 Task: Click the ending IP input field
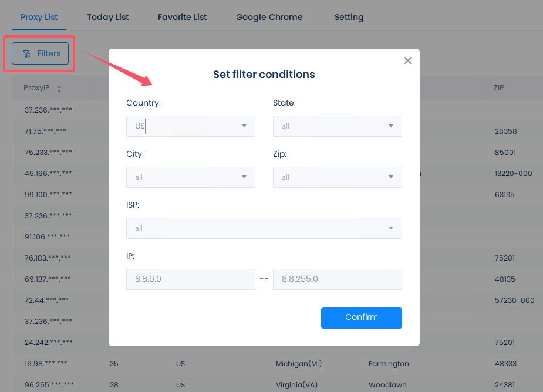point(337,279)
